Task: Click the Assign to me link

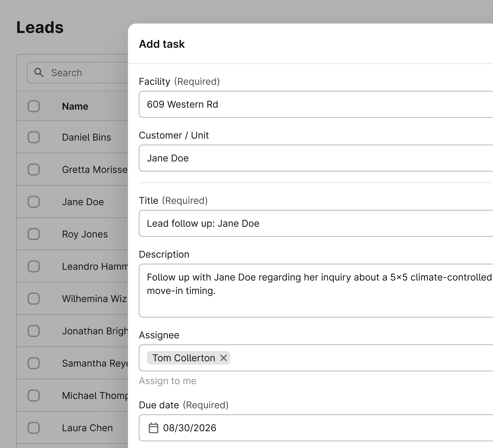Action: tap(167, 381)
